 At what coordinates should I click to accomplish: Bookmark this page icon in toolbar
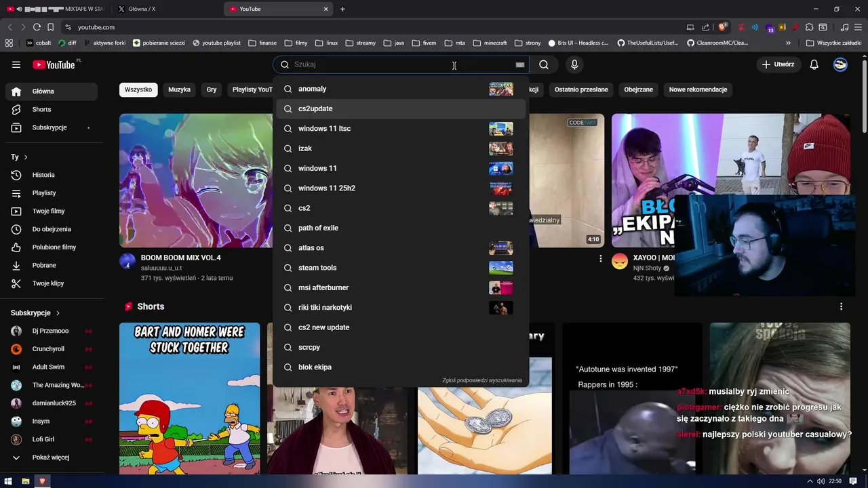click(50, 27)
